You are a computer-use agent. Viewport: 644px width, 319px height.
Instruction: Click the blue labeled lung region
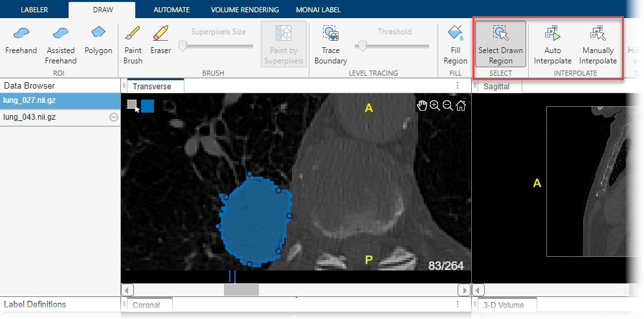[x=254, y=222]
